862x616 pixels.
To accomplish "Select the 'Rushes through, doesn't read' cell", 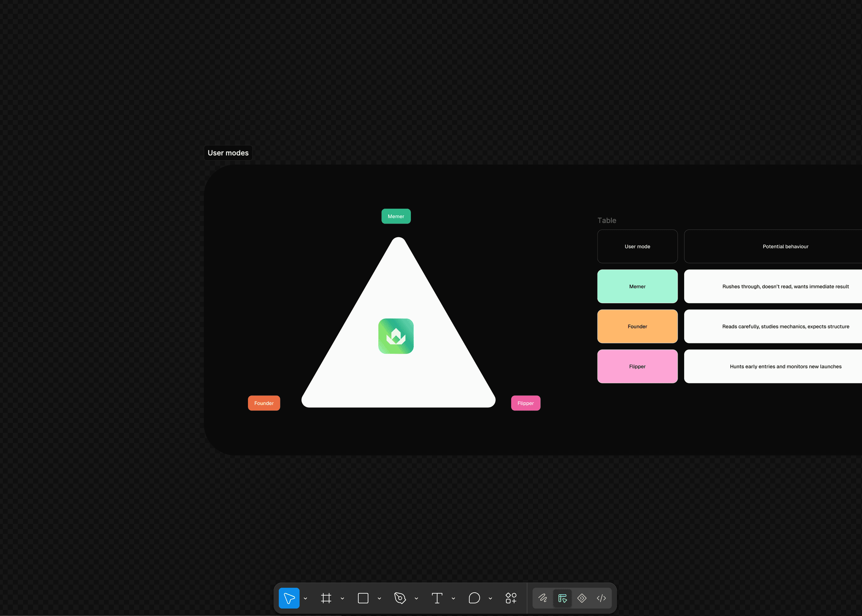I will coord(773,286).
